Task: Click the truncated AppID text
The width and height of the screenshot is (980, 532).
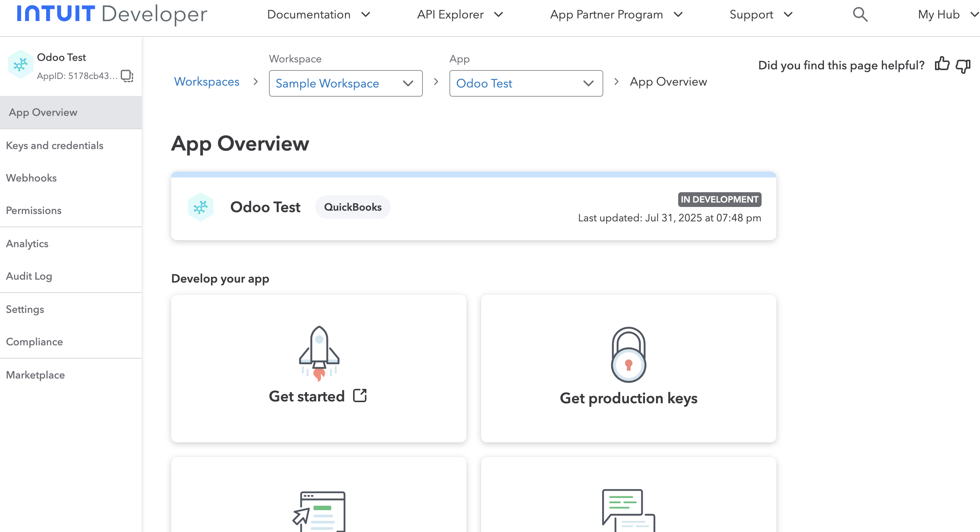Action: 77,76
